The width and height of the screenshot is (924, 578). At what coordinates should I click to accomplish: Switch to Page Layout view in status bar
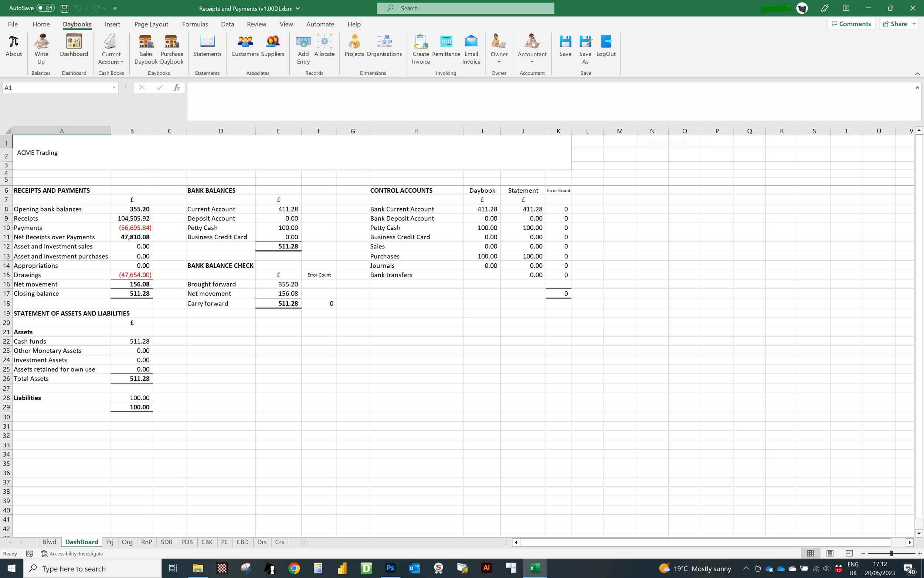pyautogui.click(x=830, y=553)
